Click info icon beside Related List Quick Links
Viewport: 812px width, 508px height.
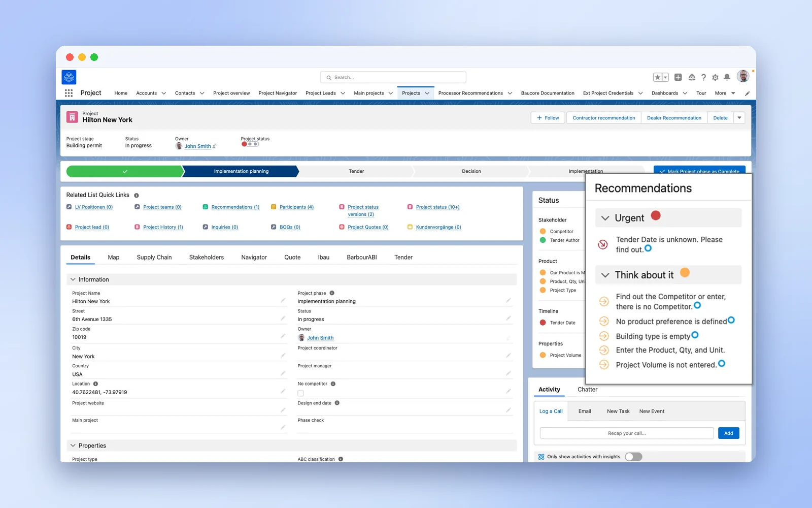(x=137, y=195)
